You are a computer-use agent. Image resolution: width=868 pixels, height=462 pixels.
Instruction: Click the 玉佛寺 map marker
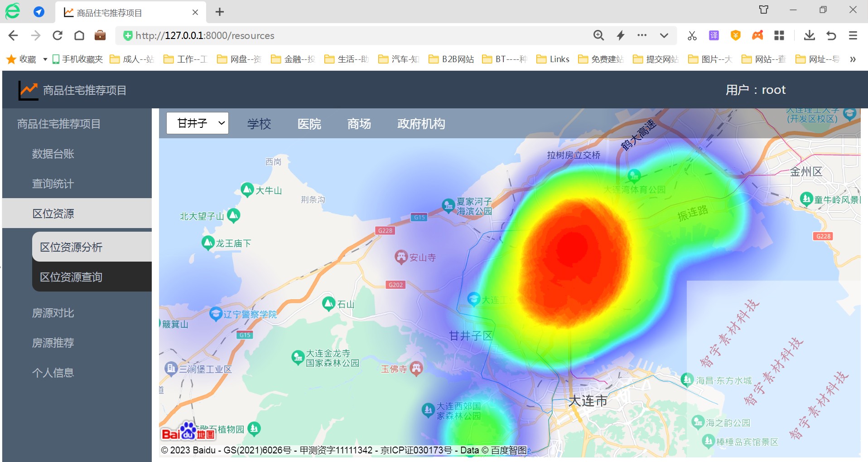click(416, 369)
